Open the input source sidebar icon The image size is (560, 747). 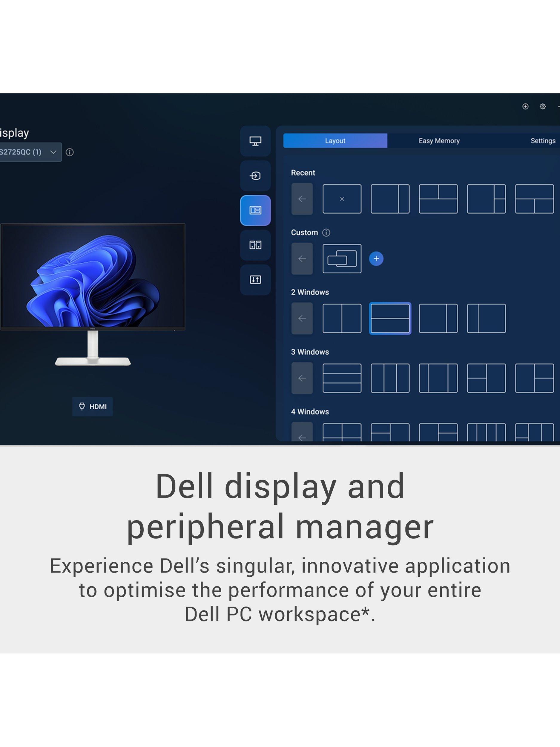click(x=255, y=176)
